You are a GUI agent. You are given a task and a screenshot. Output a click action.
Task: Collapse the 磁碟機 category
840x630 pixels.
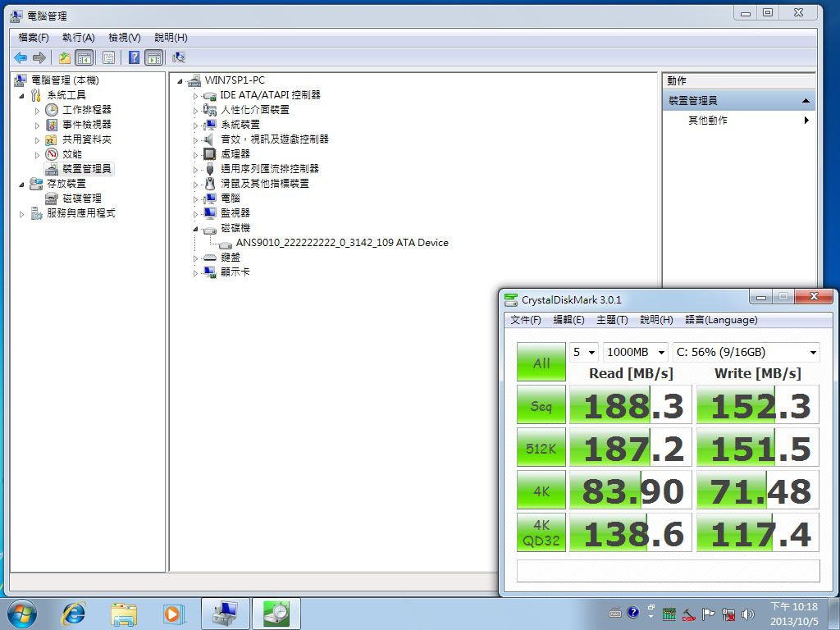coord(195,229)
